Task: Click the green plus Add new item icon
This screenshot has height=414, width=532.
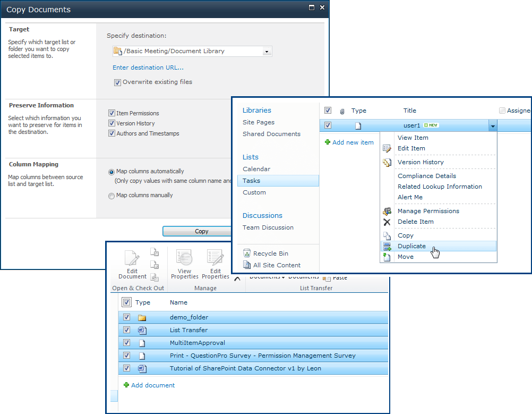Action: pos(328,142)
